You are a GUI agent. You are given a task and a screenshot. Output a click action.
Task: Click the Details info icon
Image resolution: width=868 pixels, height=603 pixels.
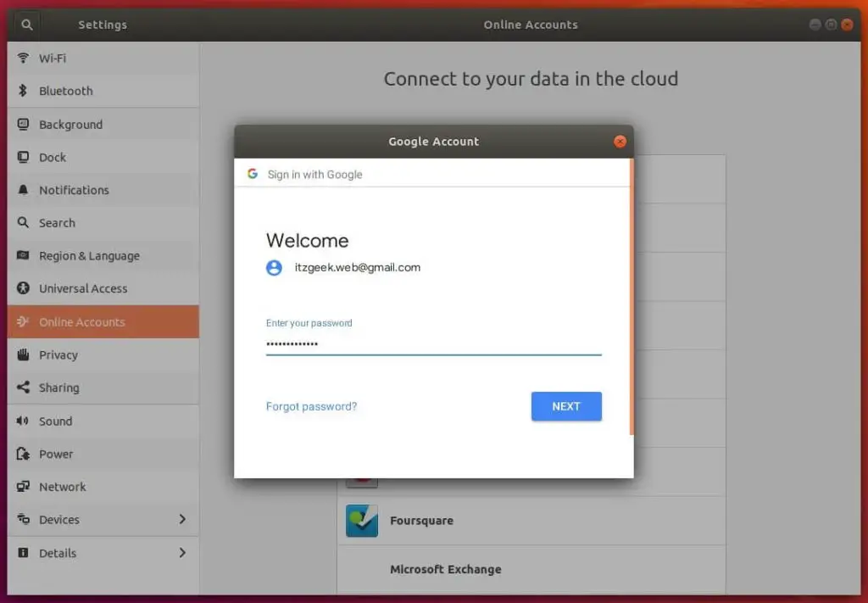pos(23,553)
